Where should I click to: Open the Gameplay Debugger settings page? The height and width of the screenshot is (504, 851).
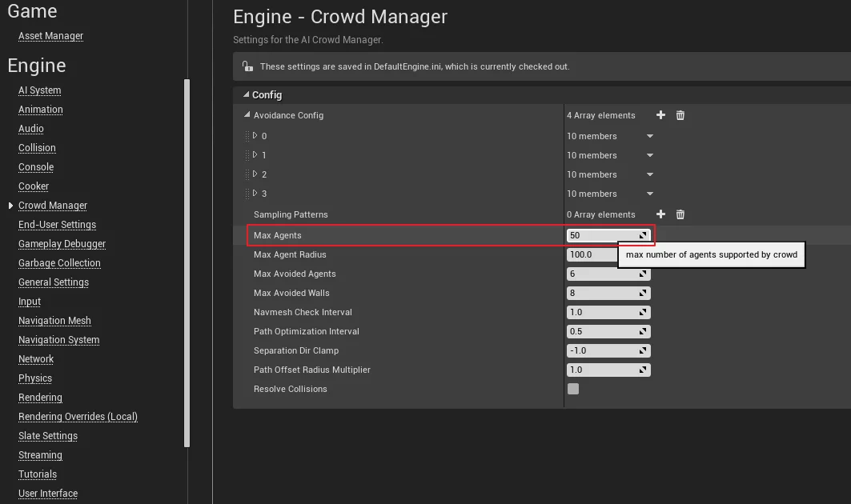pyautogui.click(x=62, y=244)
